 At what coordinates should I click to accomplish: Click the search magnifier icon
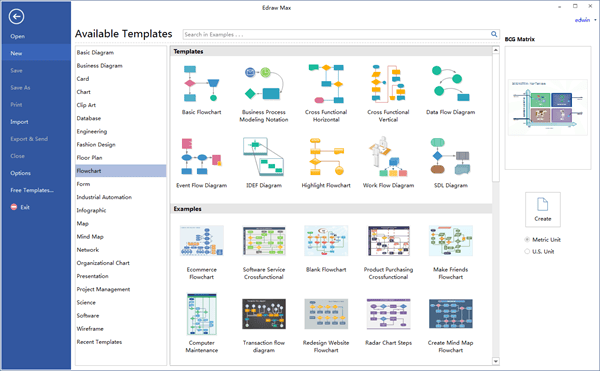pyautogui.click(x=494, y=34)
